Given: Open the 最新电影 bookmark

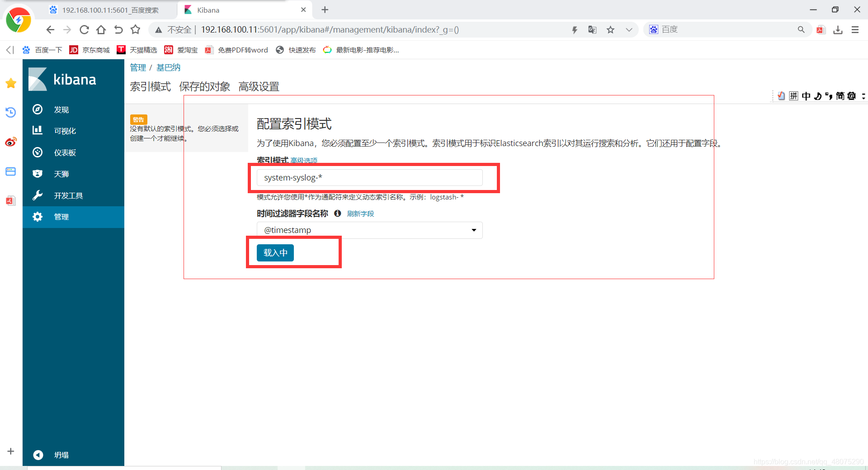Looking at the screenshot, I should point(361,50).
